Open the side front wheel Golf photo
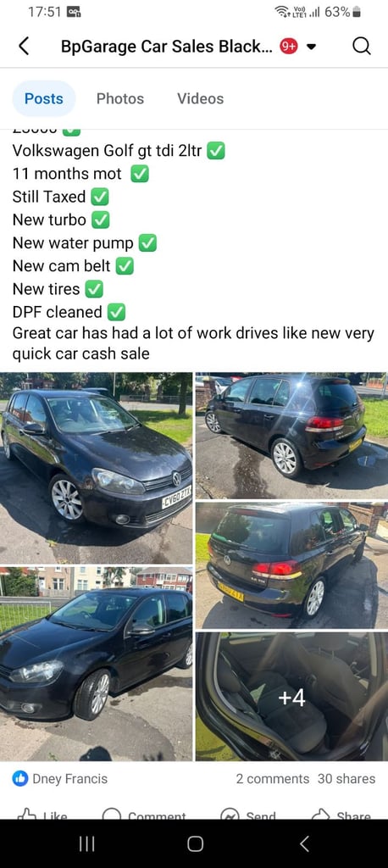This screenshot has height=868, width=388. tap(97, 664)
